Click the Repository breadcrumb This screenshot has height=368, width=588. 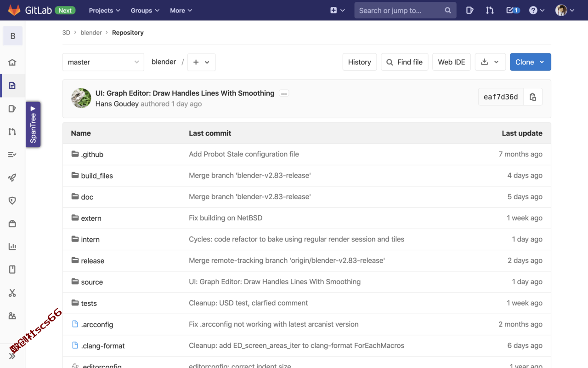click(x=128, y=33)
